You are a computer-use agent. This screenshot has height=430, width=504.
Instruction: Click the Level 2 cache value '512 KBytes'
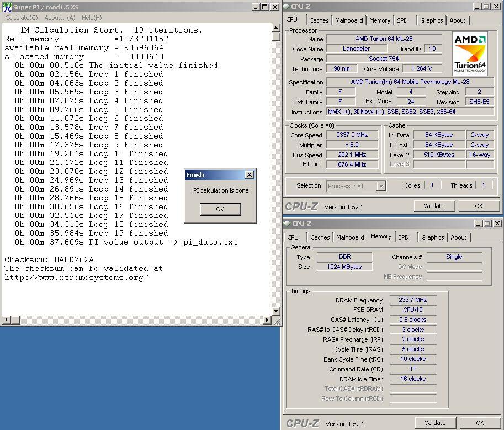click(439, 155)
